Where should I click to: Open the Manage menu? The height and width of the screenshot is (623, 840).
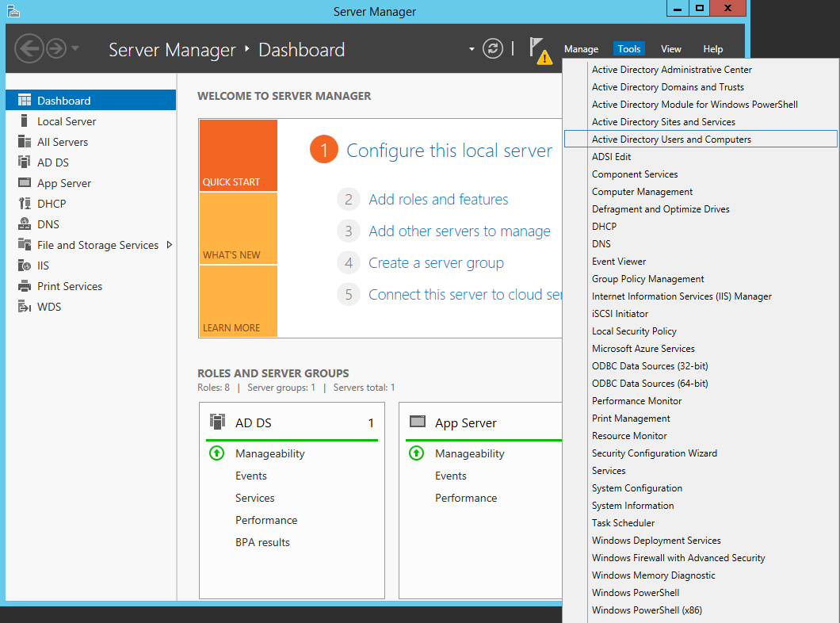tap(581, 49)
